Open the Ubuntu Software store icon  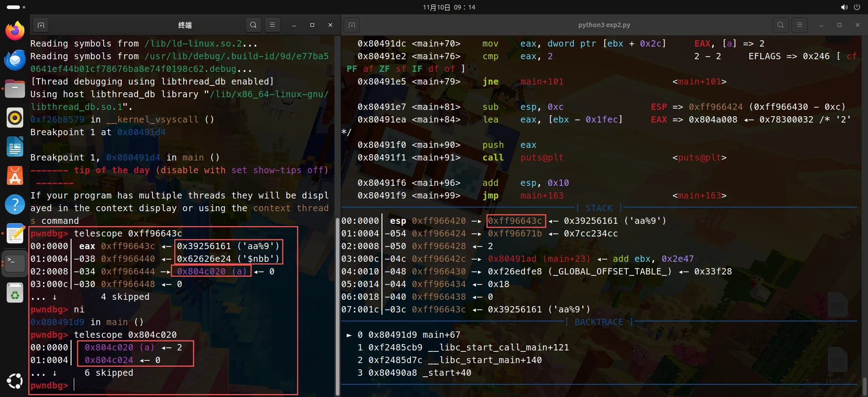[15, 176]
